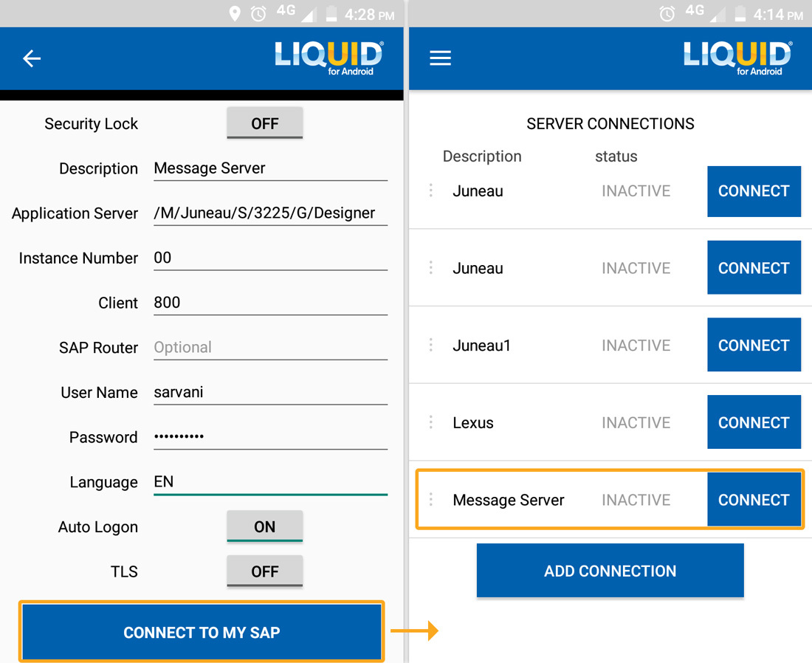812x663 pixels.
Task: Select the Application Server input field
Action: [x=270, y=213]
